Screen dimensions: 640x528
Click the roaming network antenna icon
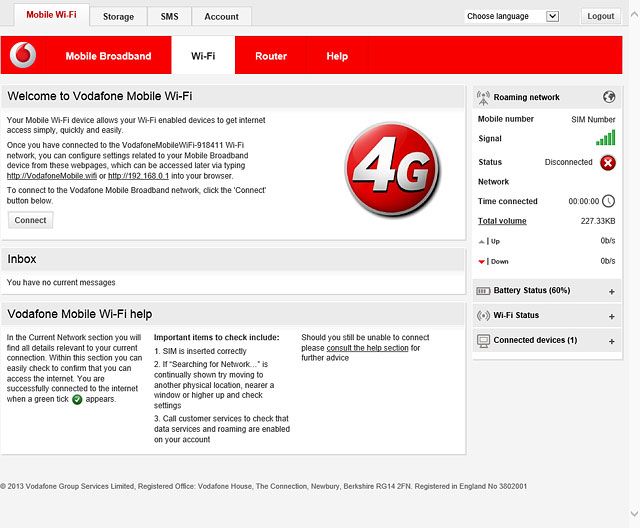(x=483, y=98)
